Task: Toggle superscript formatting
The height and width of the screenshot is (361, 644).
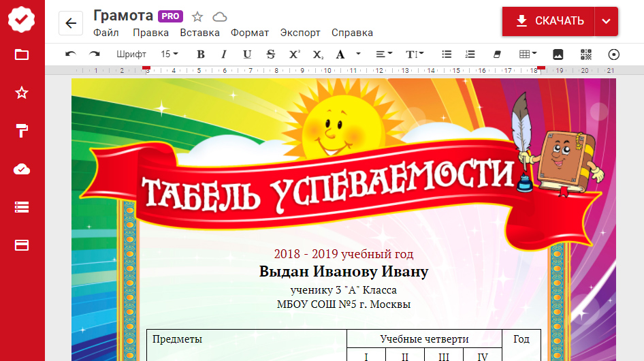Action: [x=295, y=54]
